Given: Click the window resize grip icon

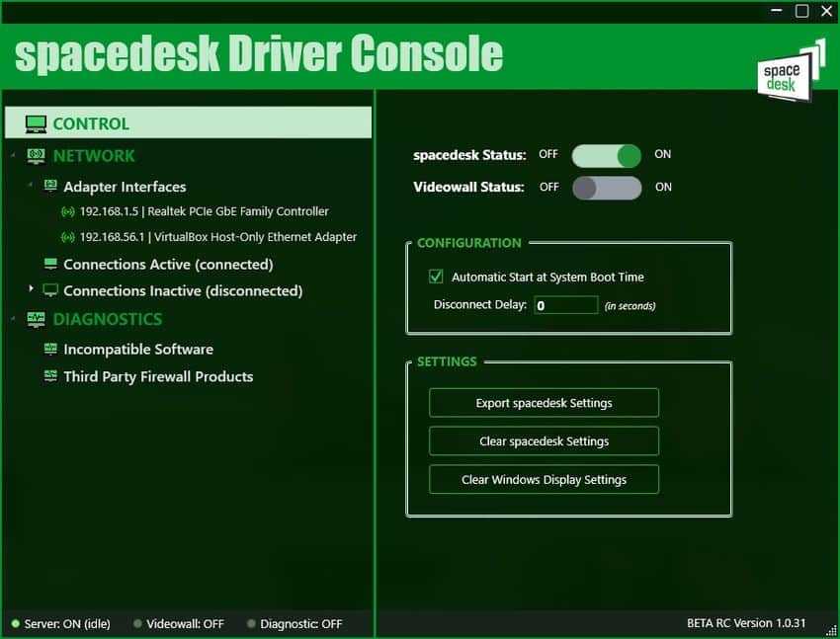Looking at the screenshot, I should tap(831, 632).
